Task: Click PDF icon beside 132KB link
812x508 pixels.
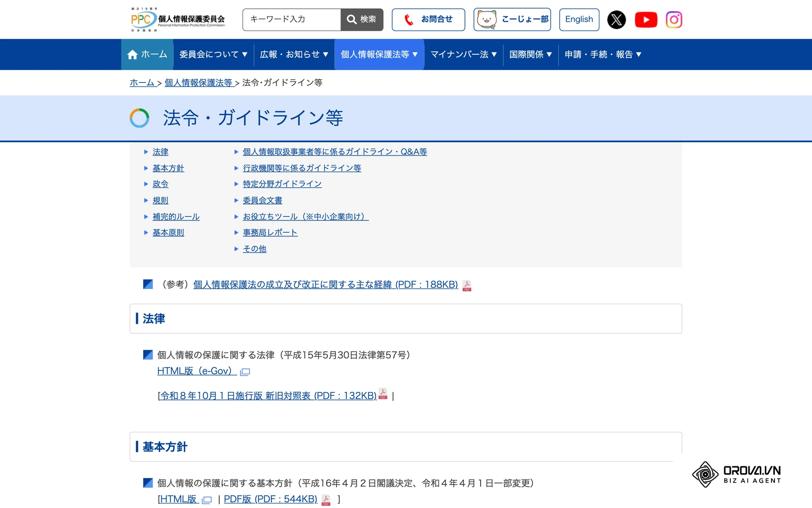Action: pos(383,394)
